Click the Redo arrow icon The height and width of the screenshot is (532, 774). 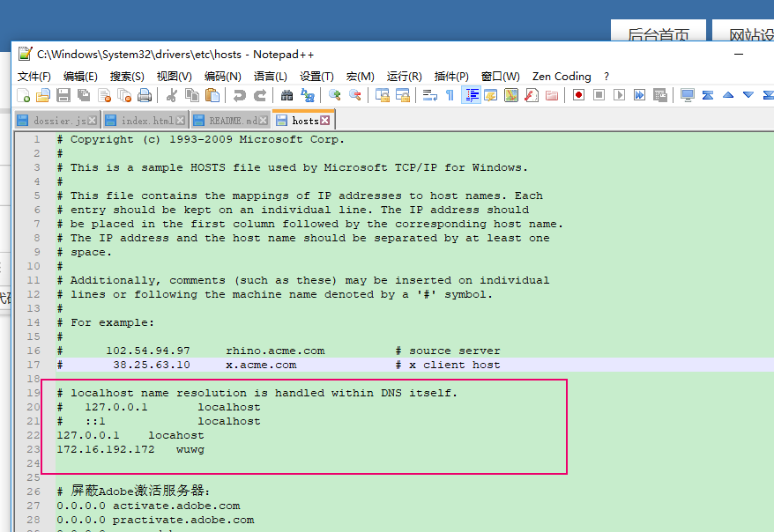coord(260,95)
